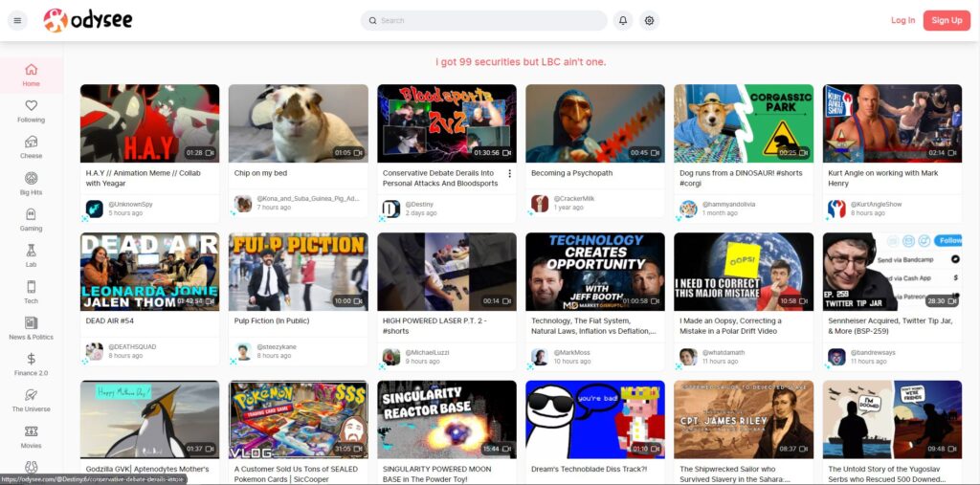Open the notifications bell
Screen dimensions: 980x485
tap(622, 21)
